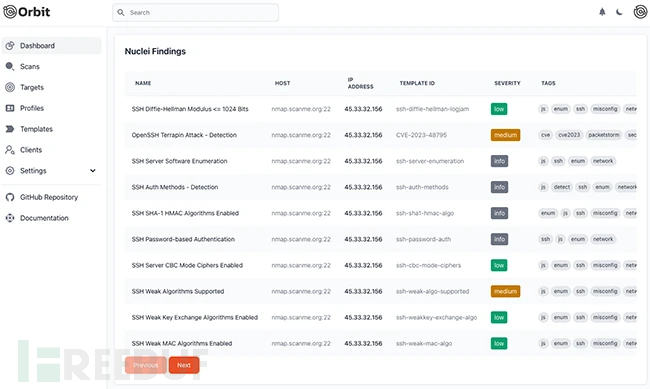
Task: Click the TEMPLATE ID column header
Action: (417, 83)
